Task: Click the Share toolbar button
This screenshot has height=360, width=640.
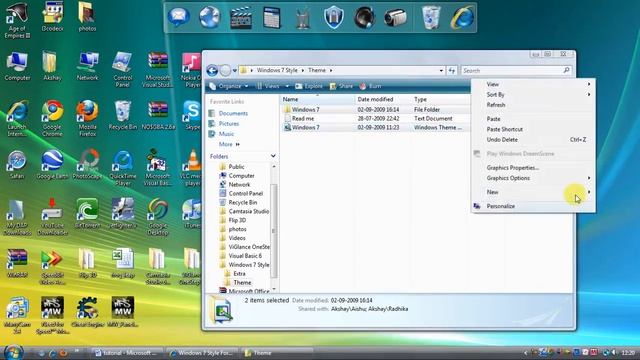Action: tap(341, 86)
